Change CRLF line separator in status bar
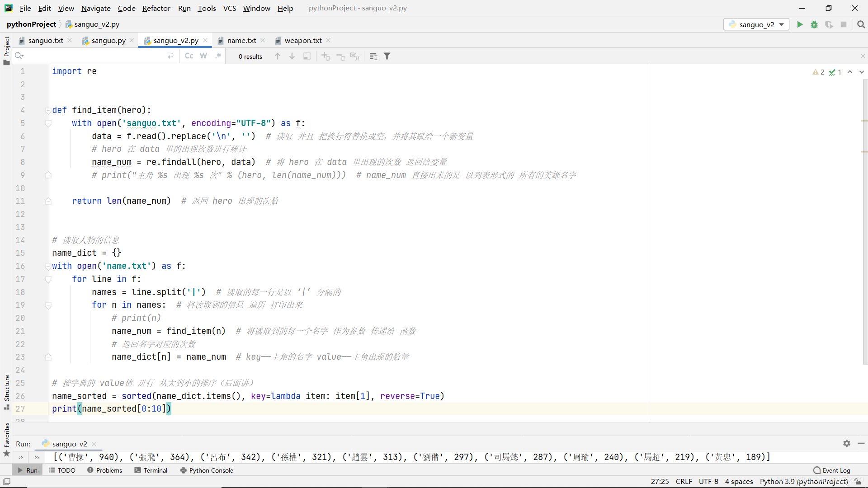This screenshot has width=868, height=488. 684,482
